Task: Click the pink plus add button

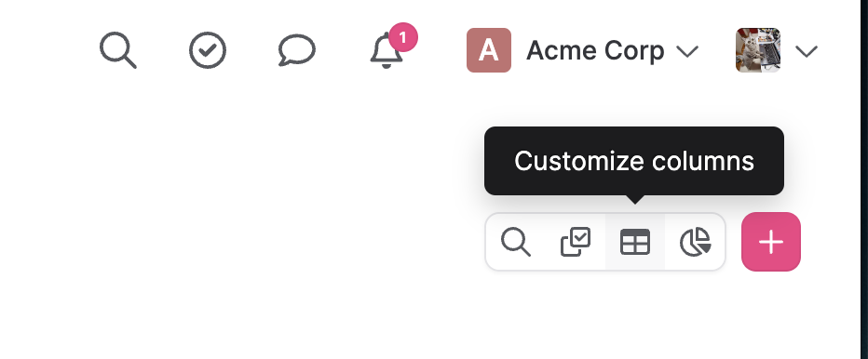Action: [771, 242]
